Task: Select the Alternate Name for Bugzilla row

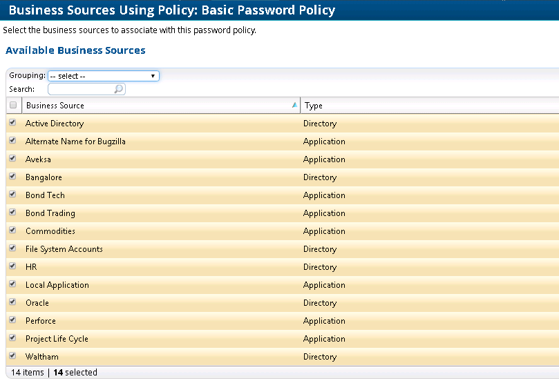Action: point(75,141)
